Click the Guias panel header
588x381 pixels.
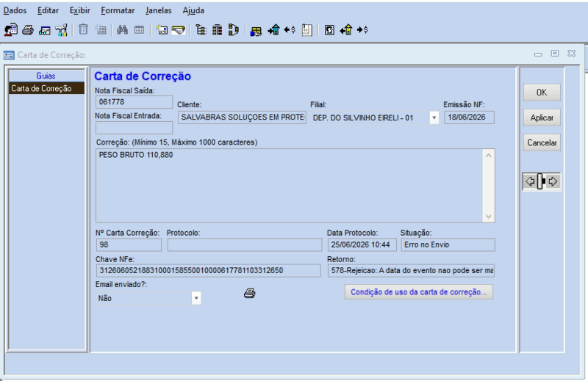(x=46, y=76)
